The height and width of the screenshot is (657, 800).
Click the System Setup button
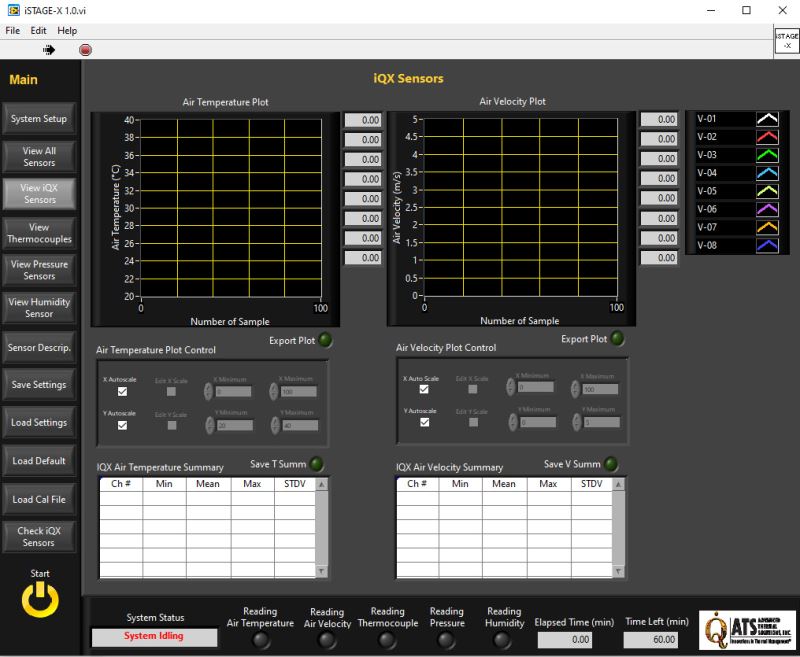pyautogui.click(x=39, y=119)
